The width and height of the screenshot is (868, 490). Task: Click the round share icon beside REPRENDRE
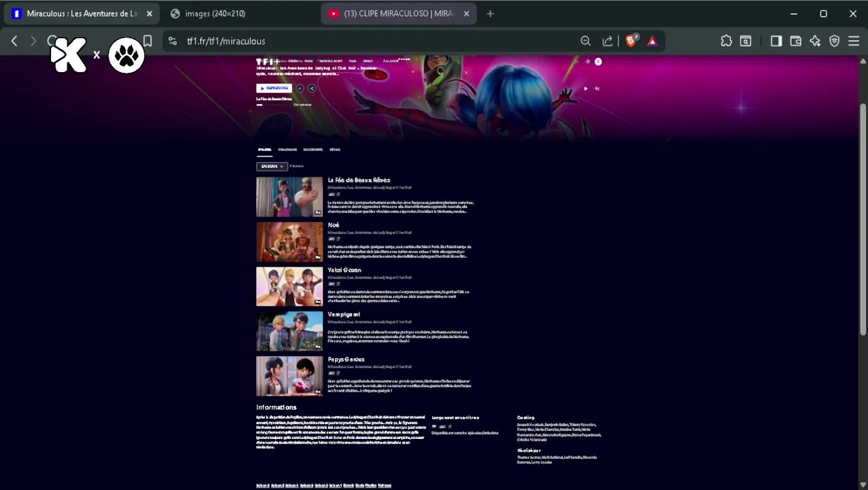click(x=312, y=88)
